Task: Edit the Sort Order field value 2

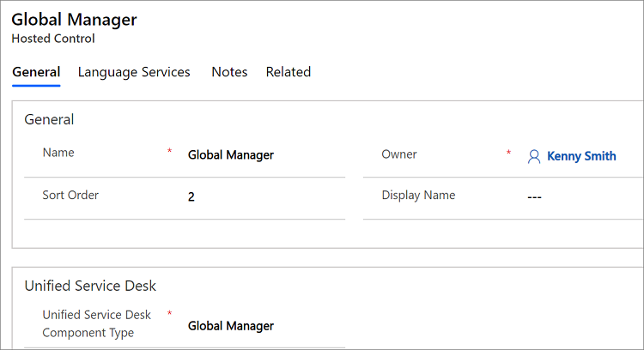Action: pyautogui.click(x=191, y=197)
